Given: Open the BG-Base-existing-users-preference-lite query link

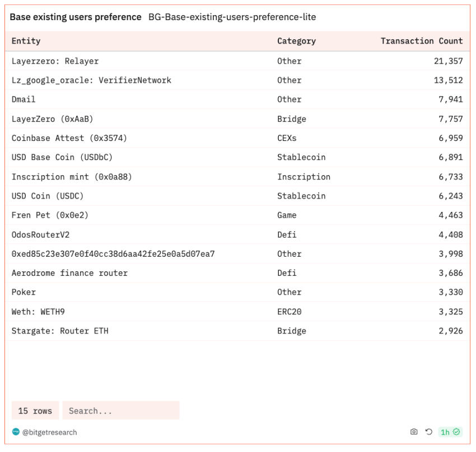Looking at the screenshot, I should 232,17.
